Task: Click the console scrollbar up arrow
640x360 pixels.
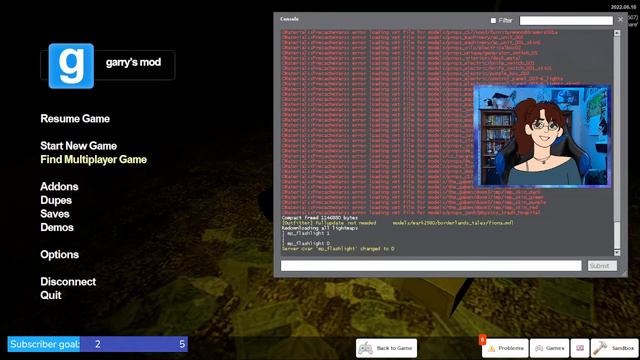Action: [x=617, y=33]
